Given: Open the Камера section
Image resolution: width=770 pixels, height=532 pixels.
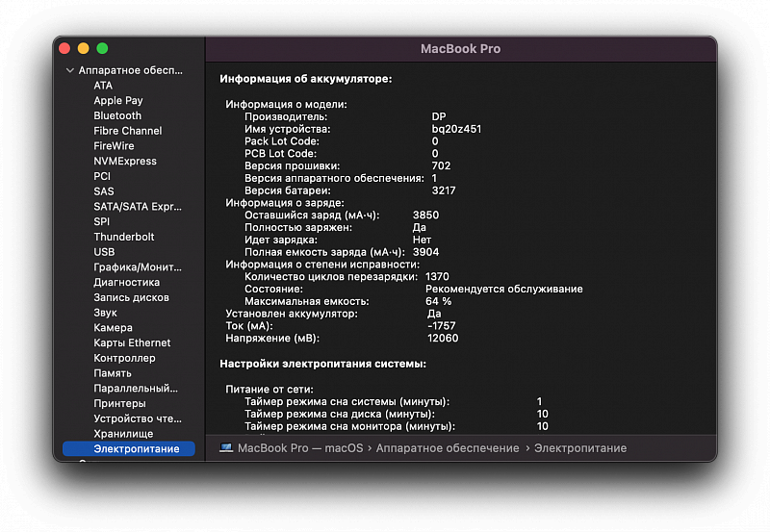Looking at the screenshot, I should click(x=113, y=328).
